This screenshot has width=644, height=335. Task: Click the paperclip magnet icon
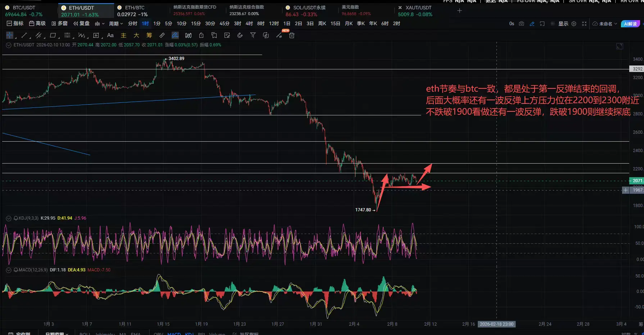click(x=240, y=35)
